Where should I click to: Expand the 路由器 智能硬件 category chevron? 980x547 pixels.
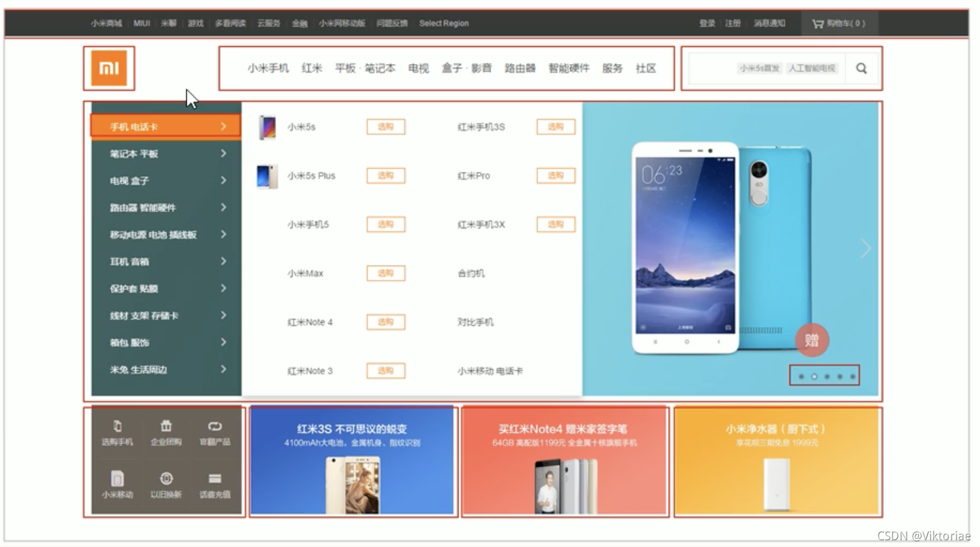point(223,208)
